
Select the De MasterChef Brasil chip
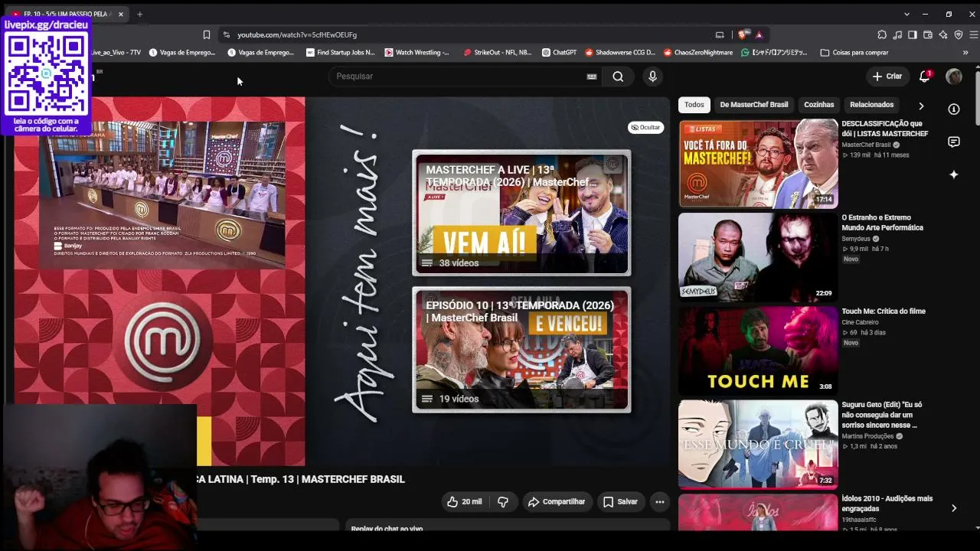[754, 105]
